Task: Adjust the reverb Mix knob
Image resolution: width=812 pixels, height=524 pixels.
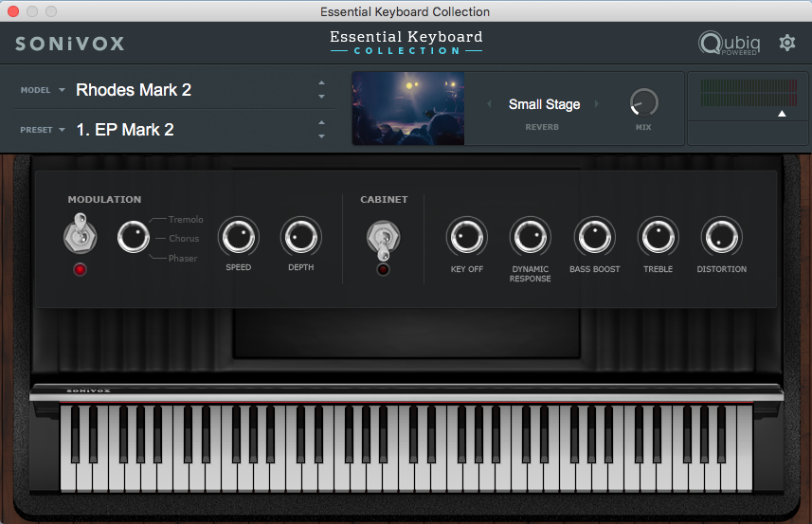Action: coord(643,102)
